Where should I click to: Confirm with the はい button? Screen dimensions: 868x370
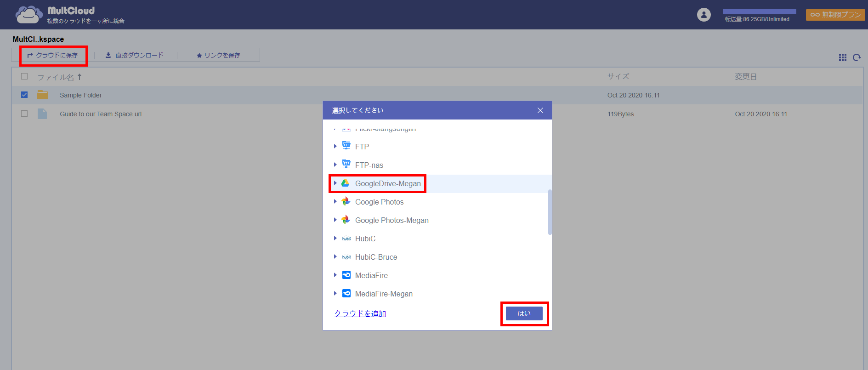524,313
